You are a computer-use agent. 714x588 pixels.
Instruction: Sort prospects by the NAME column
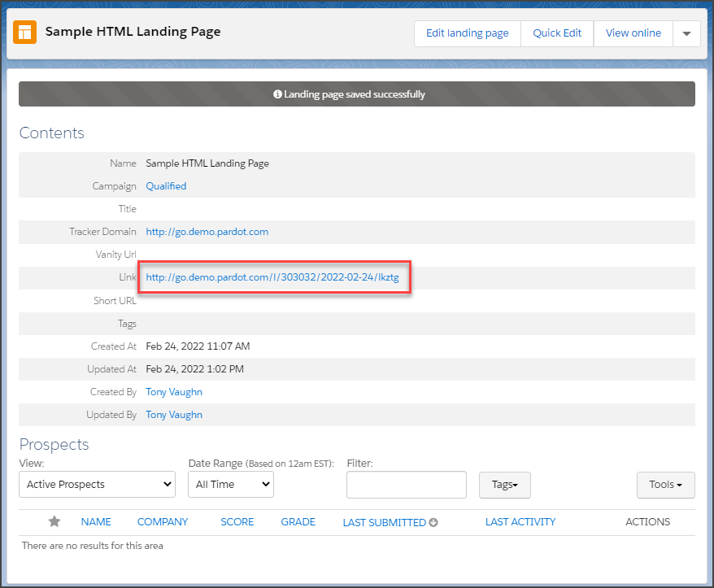coord(96,522)
